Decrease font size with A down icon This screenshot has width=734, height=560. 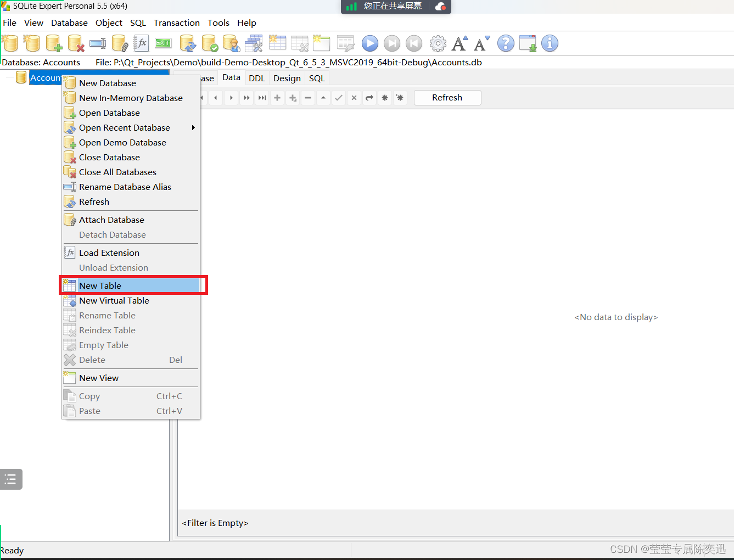(482, 43)
